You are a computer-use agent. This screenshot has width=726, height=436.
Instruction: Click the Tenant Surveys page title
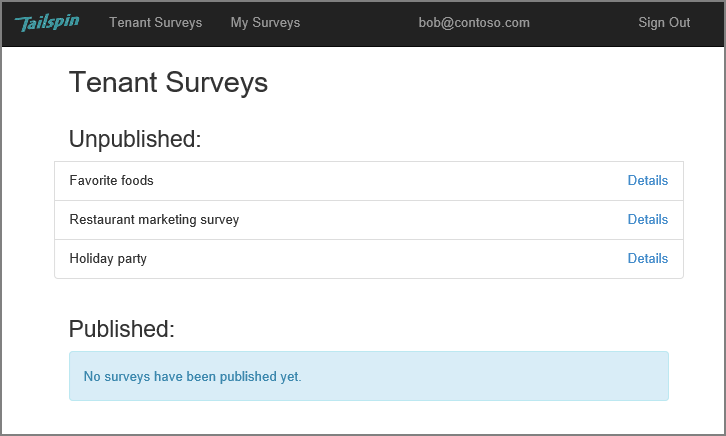point(169,83)
